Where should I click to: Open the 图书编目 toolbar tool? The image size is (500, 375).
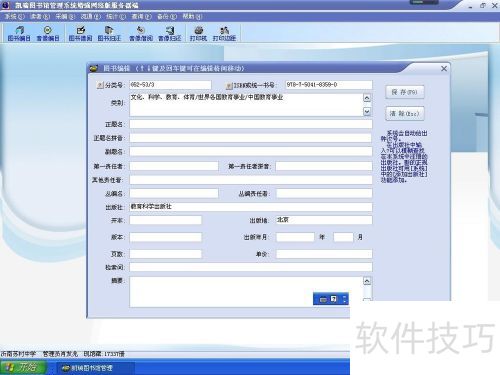click(x=19, y=34)
